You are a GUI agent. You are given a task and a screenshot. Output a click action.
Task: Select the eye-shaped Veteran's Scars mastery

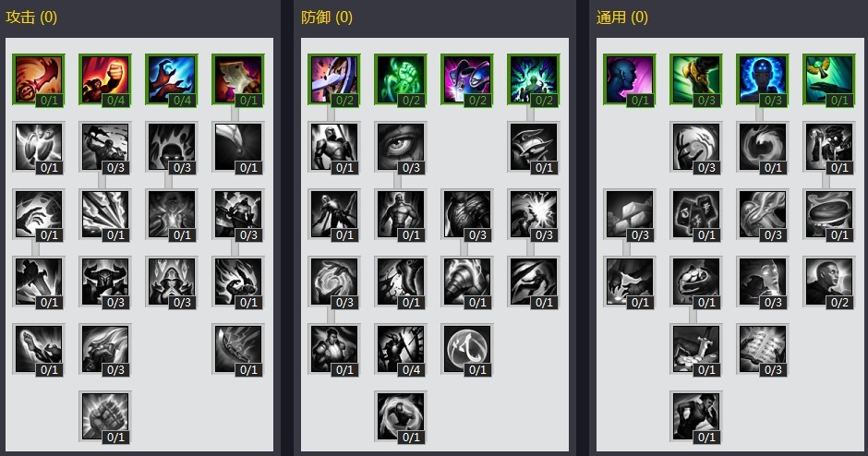(x=400, y=147)
